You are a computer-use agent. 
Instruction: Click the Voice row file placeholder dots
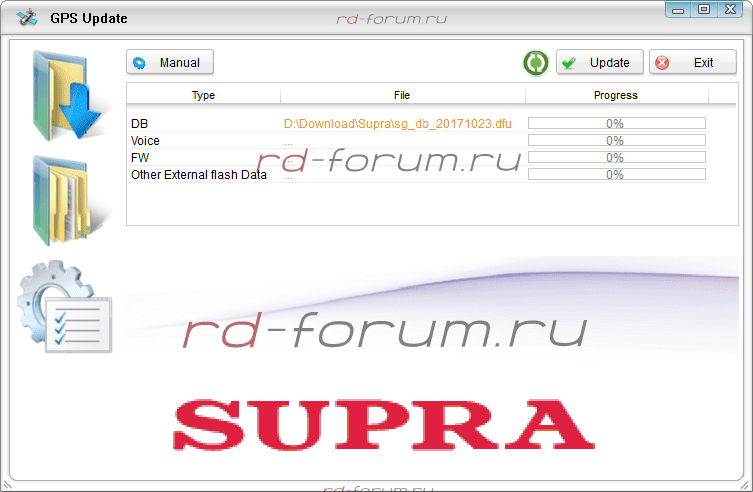288,143
